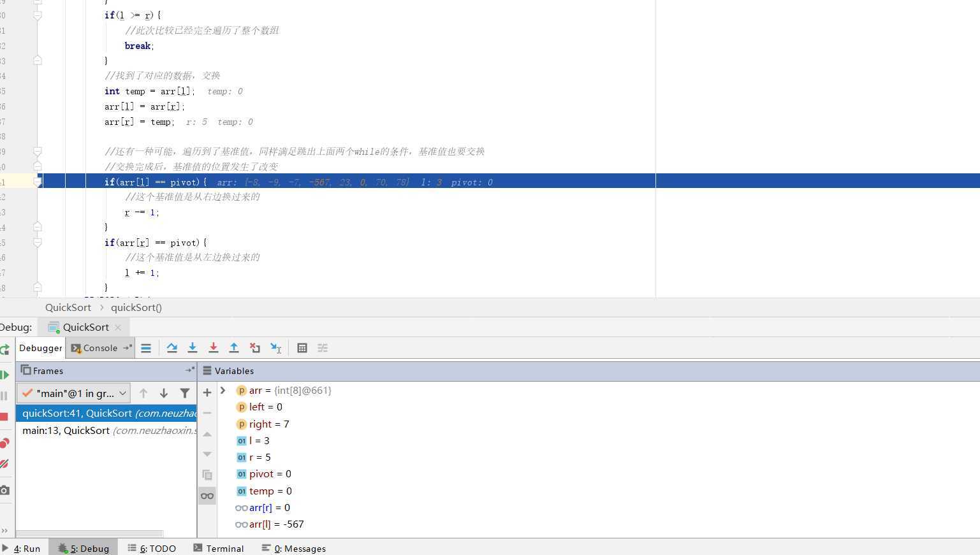Click fold end marker after r -= 1;
This screenshot has width=980, height=555.
[38, 227]
